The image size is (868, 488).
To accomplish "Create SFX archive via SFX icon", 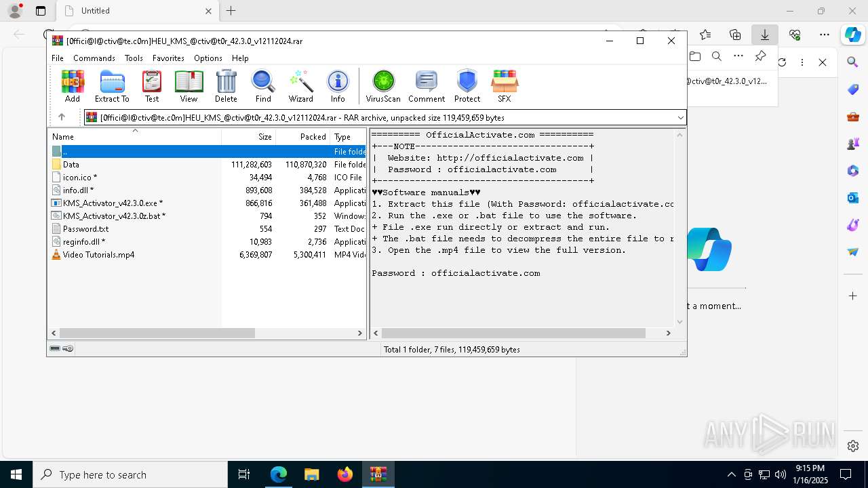I will (x=505, y=86).
